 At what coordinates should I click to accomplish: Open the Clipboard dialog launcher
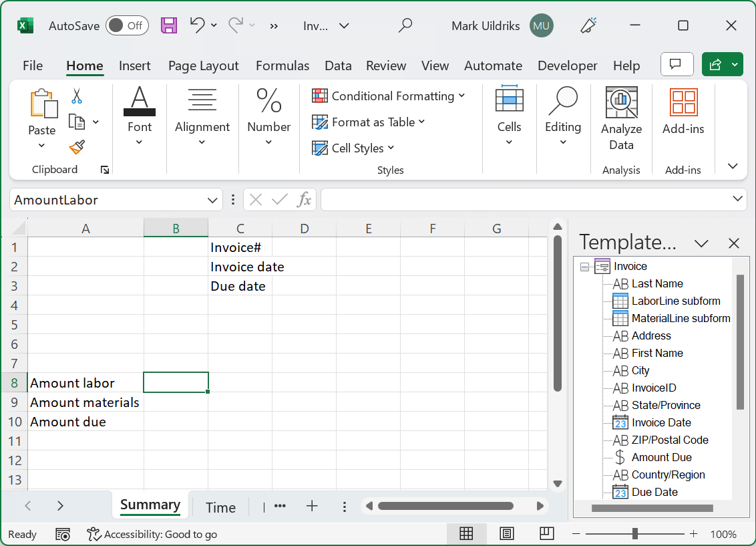105,170
